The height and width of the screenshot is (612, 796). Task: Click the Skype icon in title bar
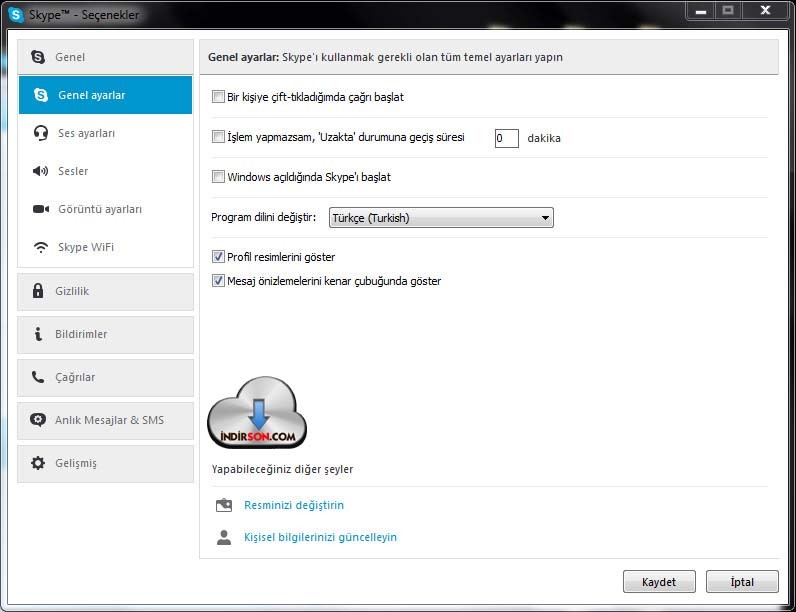point(16,15)
